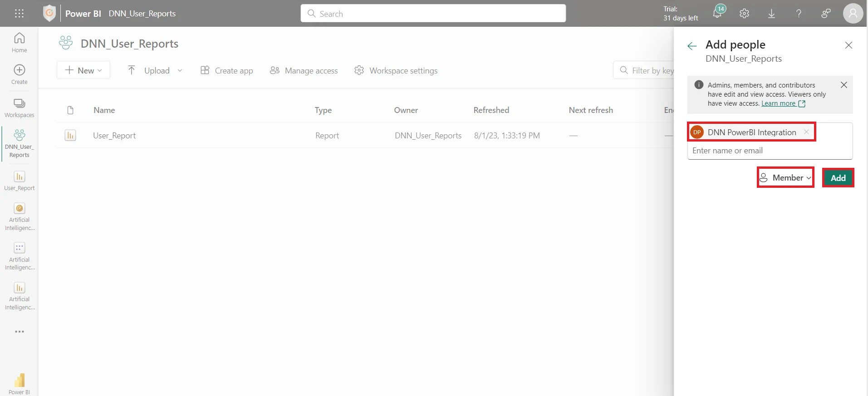Open the New item dropdown
The image size is (868, 396).
pyautogui.click(x=83, y=70)
